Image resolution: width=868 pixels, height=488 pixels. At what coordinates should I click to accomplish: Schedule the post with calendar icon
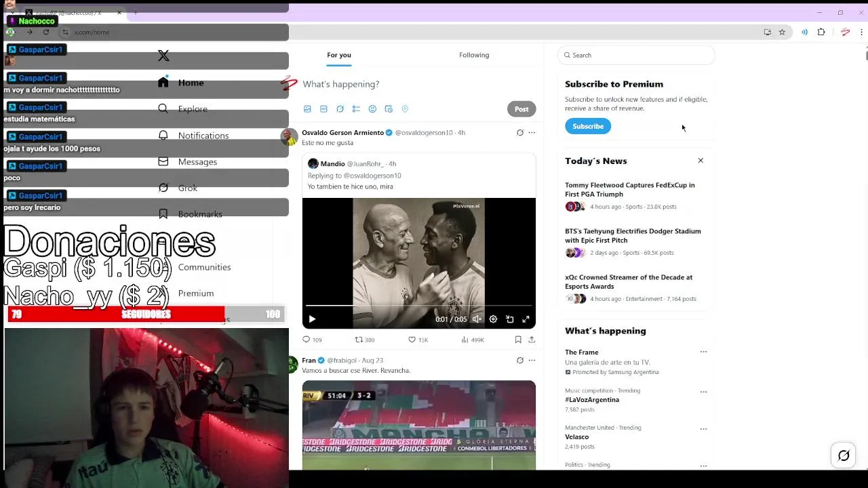tap(389, 109)
